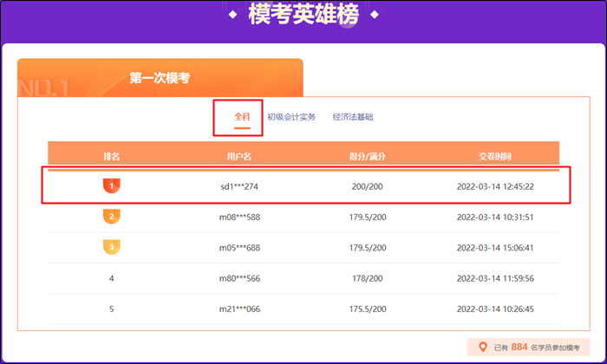Screen dimensions: 607x364
Task: Click the 179.5/200 score of m05***688
Action: coord(368,248)
